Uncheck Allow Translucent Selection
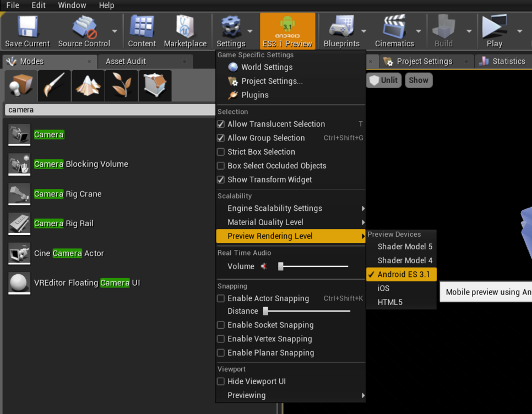 (x=221, y=124)
